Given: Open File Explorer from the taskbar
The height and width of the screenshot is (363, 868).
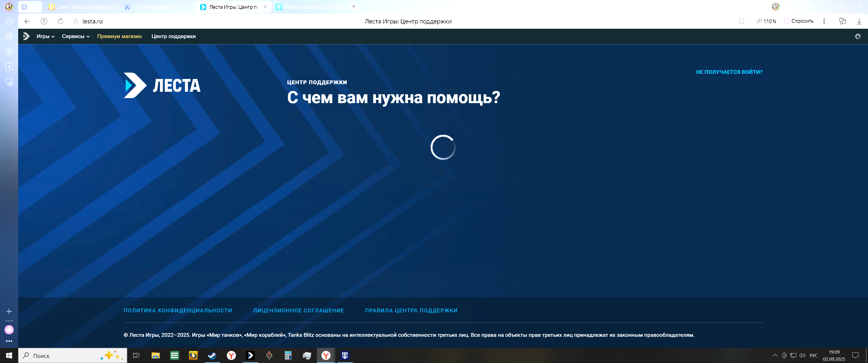Looking at the screenshot, I should [x=155, y=355].
